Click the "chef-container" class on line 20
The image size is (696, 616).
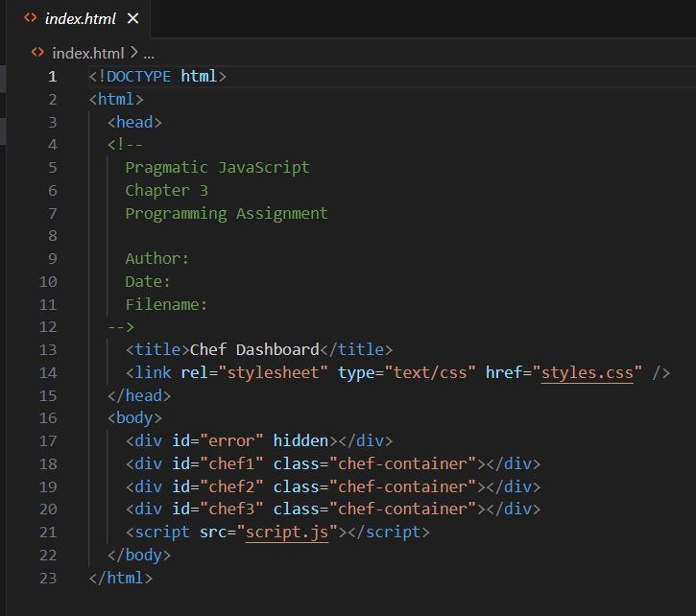[x=402, y=509]
